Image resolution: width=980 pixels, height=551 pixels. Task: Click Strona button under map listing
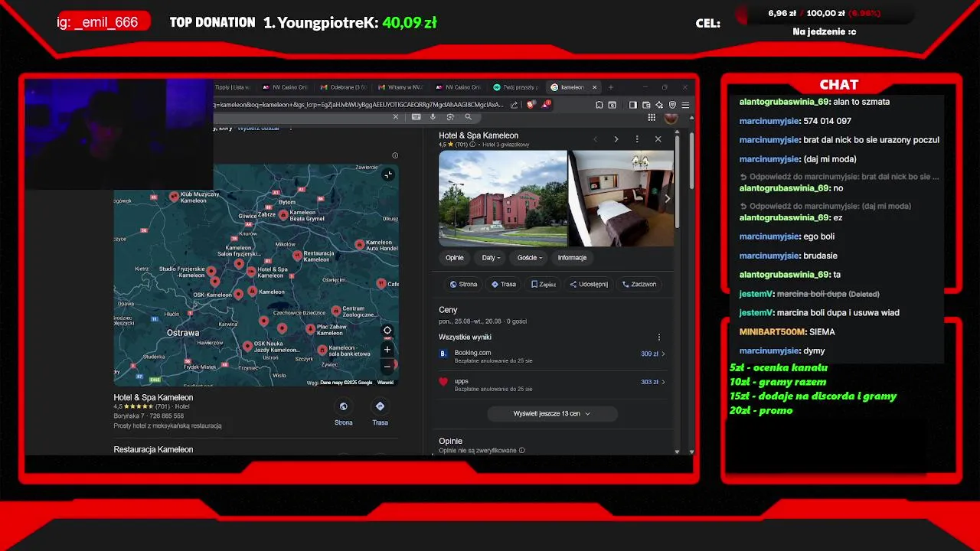point(343,413)
